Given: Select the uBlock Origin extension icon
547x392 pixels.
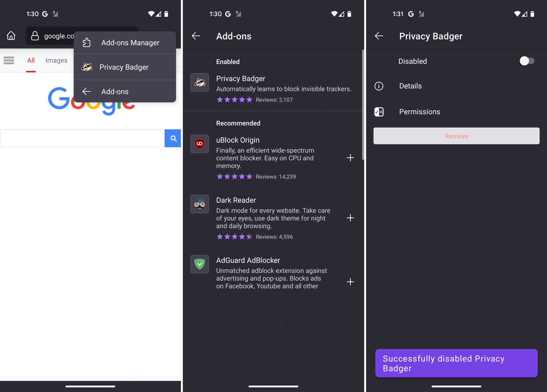Looking at the screenshot, I should click(200, 144).
